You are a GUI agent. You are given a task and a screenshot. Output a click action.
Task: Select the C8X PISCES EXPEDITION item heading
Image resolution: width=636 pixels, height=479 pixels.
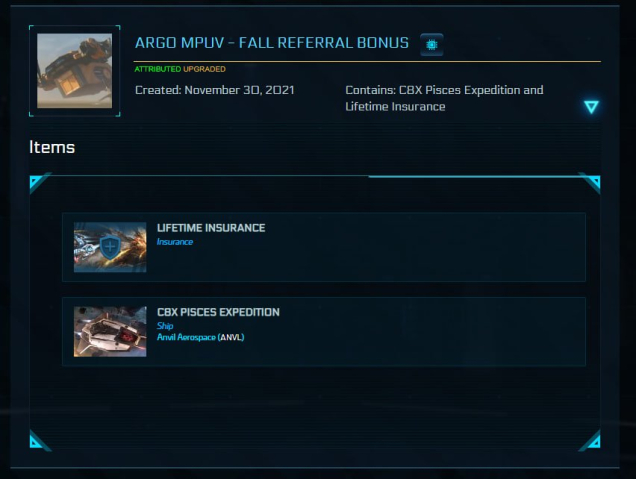tap(218, 312)
